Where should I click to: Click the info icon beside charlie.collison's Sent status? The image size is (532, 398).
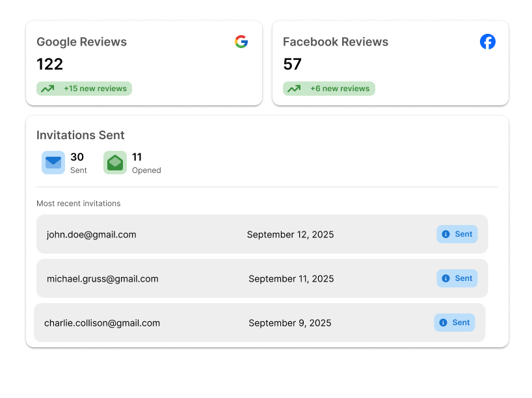pos(444,323)
